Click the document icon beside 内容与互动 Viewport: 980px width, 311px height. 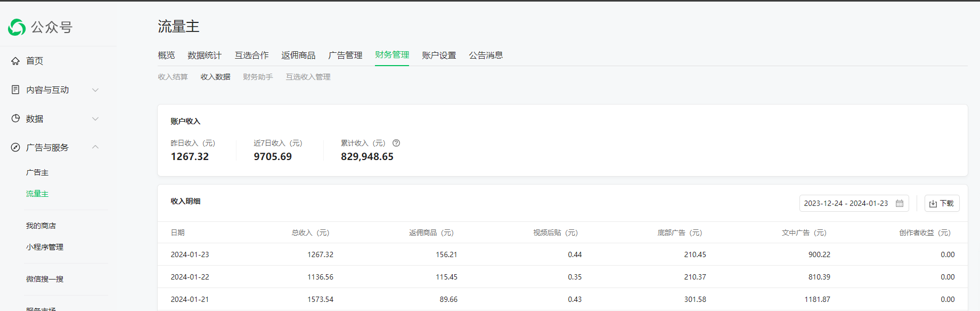tap(15, 90)
